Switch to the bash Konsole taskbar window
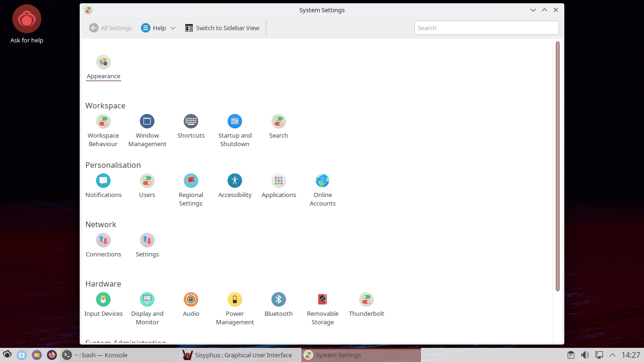The image size is (644, 362). [x=119, y=355]
